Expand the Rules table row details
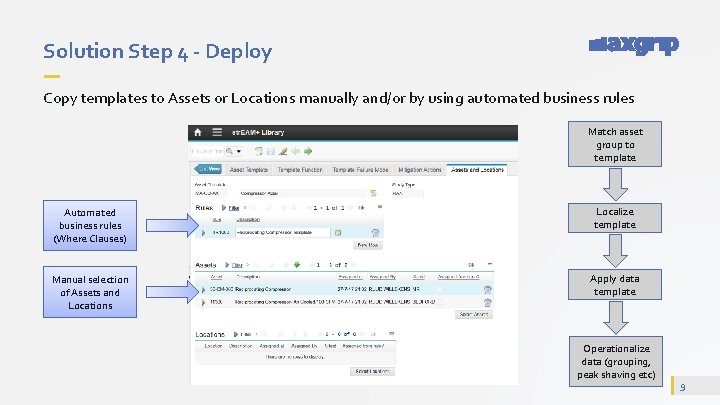The image size is (720, 405). [x=203, y=233]
